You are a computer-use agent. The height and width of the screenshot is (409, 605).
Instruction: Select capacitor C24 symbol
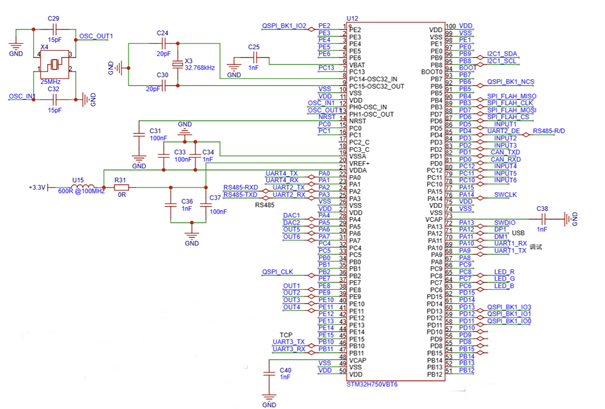tap(164, 43)
